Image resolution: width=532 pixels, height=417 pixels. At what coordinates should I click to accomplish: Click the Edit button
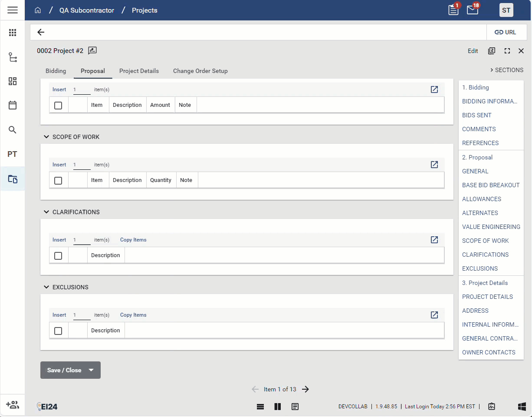(473, 51)
